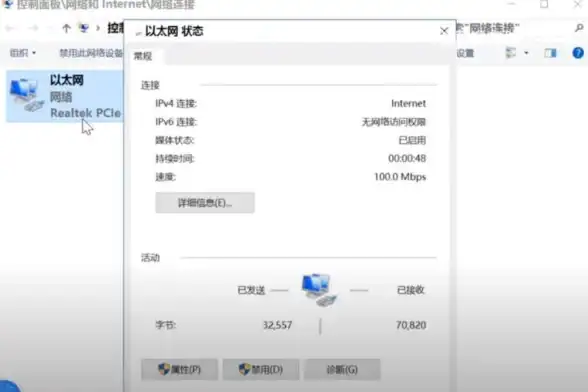Image resolution: width=588 pixels, height=392 pixels.
Task: Click the 已接收 label
Action: tap(411, 290)
